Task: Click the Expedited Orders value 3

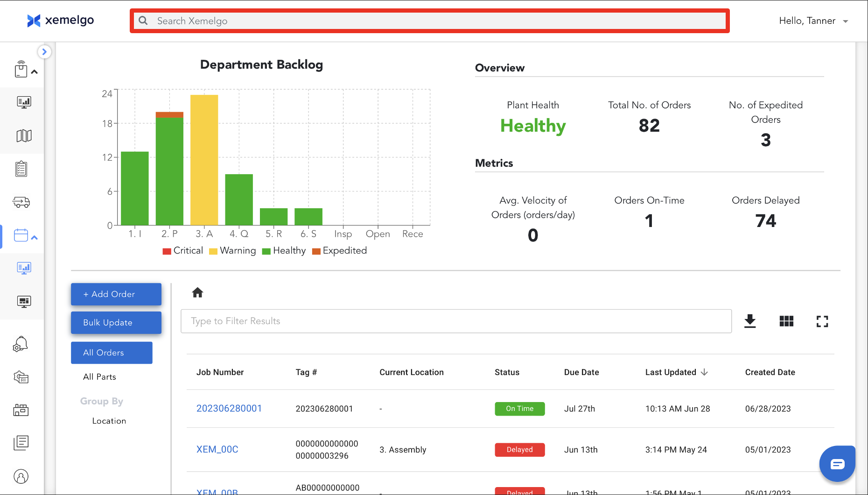Action: [x=766, y=140]
